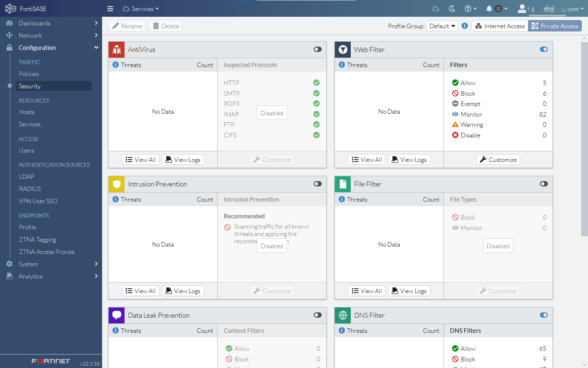Open VPN User SSO in sidebar
This screenshot has height=368, width=588.
(x=38, y=201)
